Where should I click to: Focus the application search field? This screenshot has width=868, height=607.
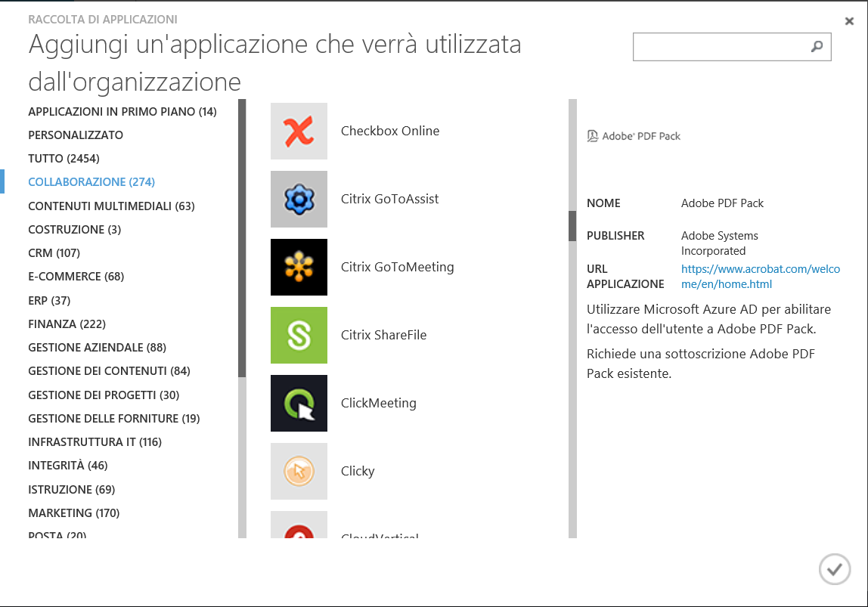click(x=732, y=47)
